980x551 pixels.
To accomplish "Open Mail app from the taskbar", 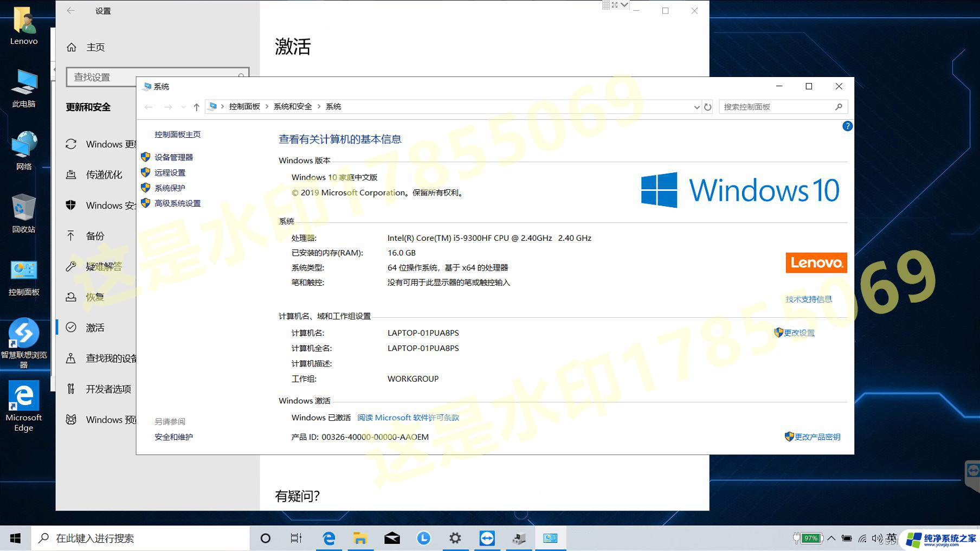I will coord(392,538).
